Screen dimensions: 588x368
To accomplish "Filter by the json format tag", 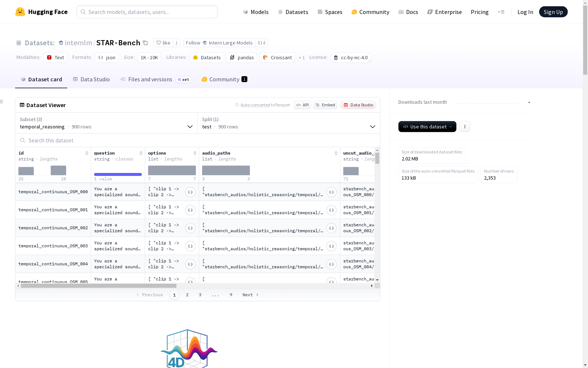I will [x=107, y=57].
